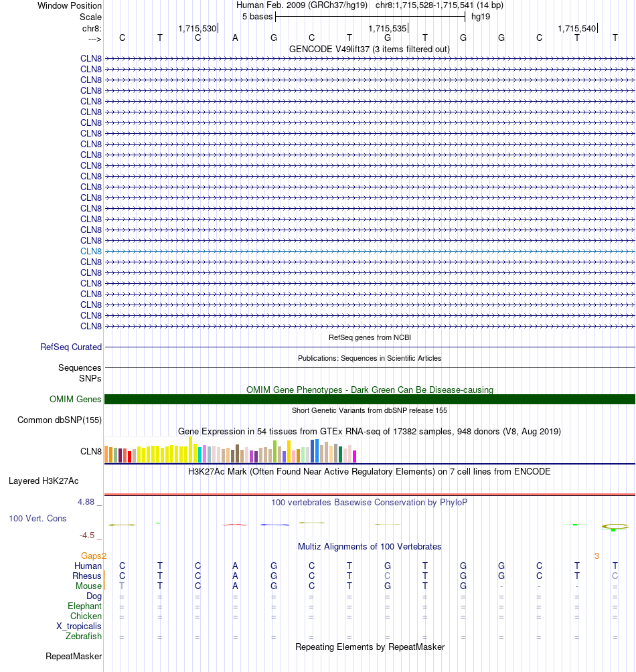Viewport: 636px width, 672px height.
Task: Click the pale first base T in Mouse row
Action: [122, 586]
